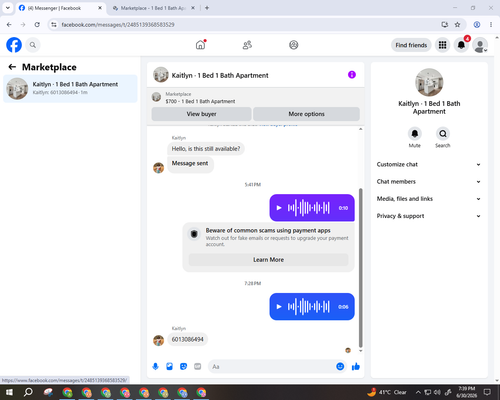The width and height of the screenshot is (500, 400).
Task: Click the shield icon in scam warning
Action: click(194, 234)
